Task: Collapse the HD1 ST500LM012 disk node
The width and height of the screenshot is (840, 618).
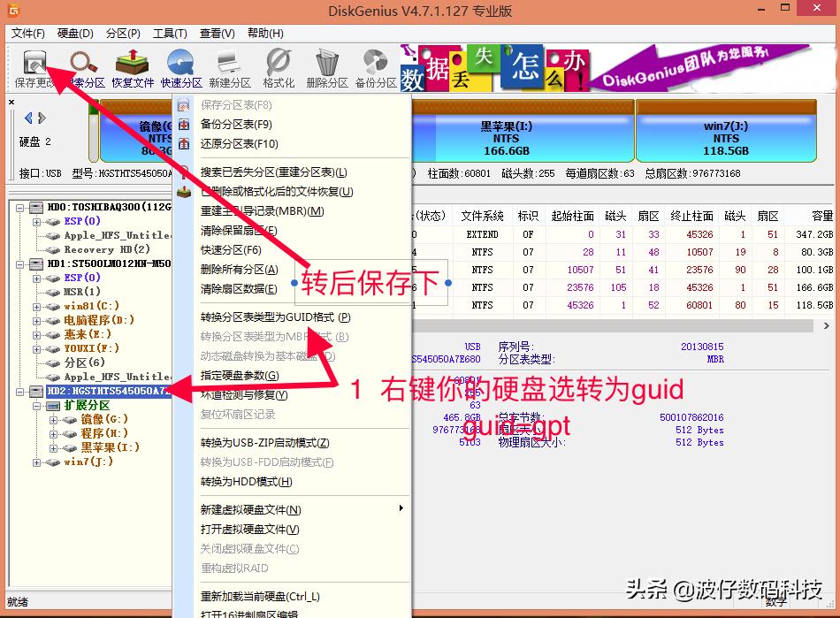Action: [19, 263]
